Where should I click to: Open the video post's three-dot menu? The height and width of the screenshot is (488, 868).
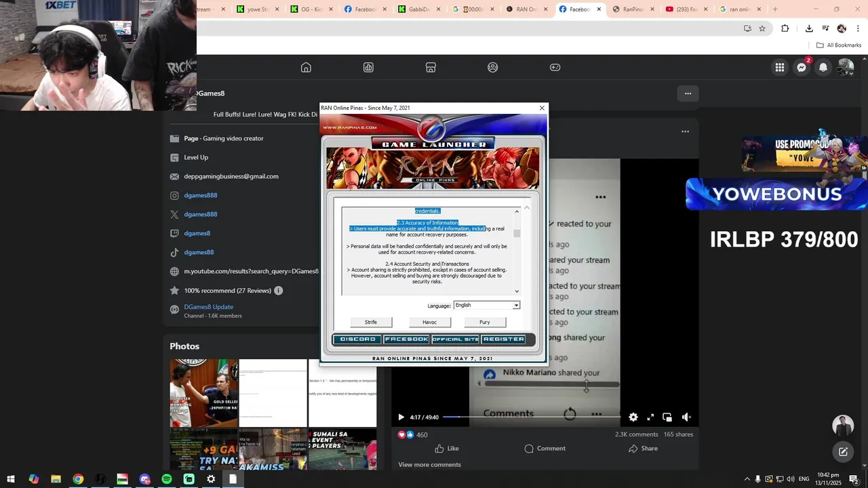coord(685,131)
